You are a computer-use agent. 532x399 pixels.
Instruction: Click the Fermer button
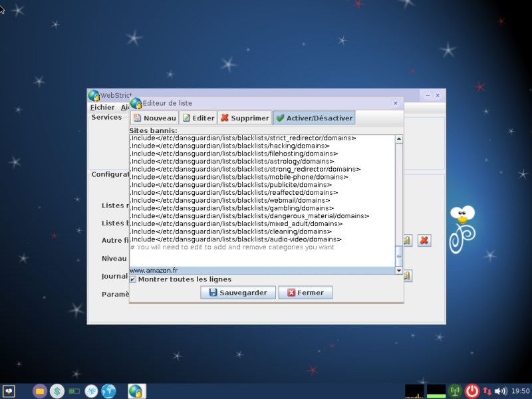(305, 293)
